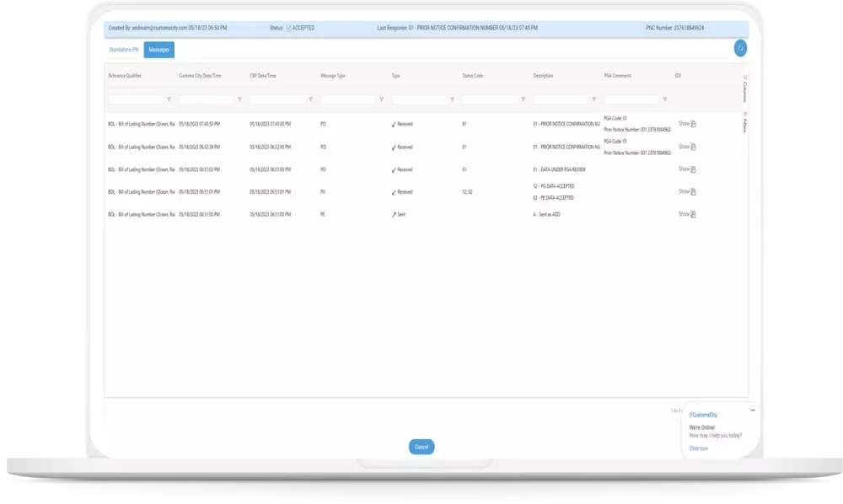Click the Chat now link
843x504 pixels.
coord(699,448)
